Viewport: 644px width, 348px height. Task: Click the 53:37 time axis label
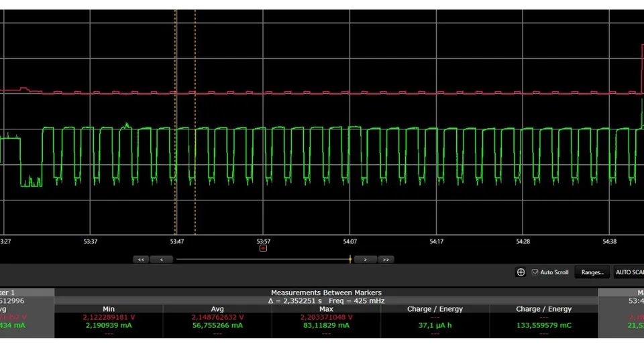click(91, 241)
